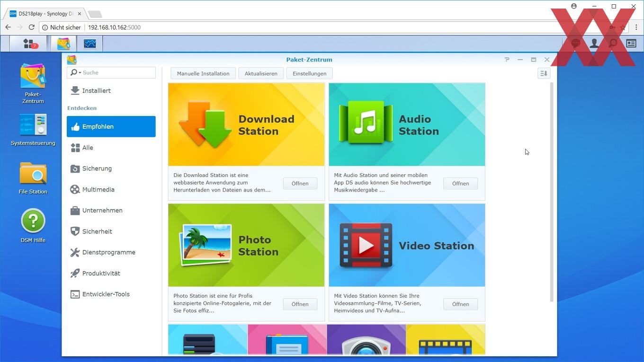Screen dimensions: 644x362
Task: Open DSM Hilfe desktop icon
Action: coord(33,226)
